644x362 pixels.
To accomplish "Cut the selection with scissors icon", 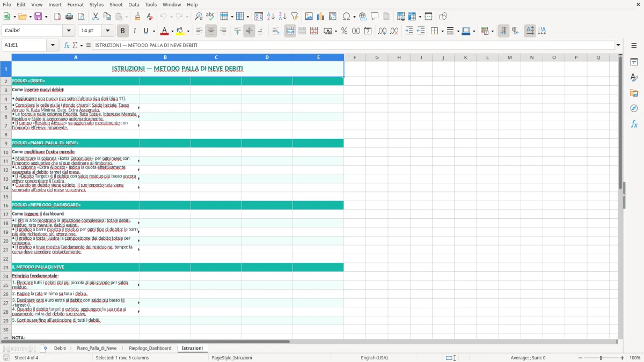I will coord(96,17).
